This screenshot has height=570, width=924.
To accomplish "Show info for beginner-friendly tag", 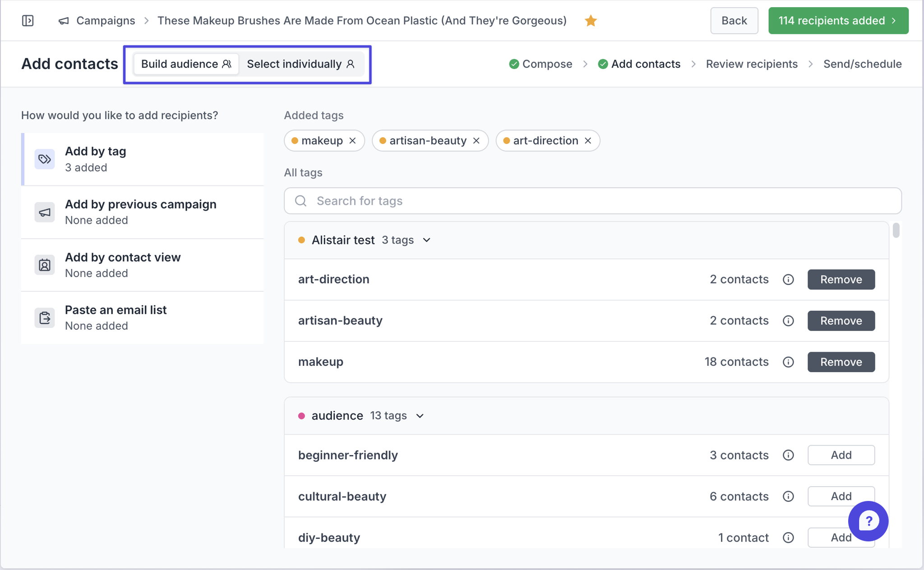I will 788,455.
